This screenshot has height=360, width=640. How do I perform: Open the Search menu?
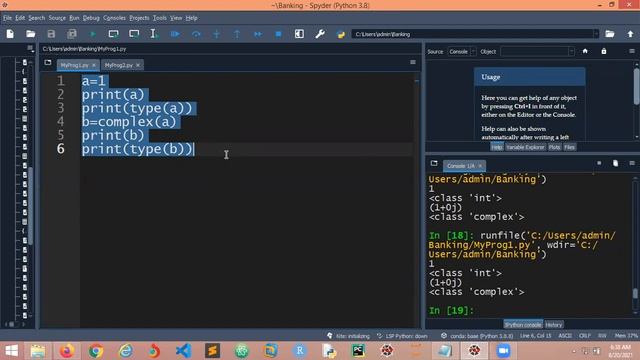tap(36, 18)
